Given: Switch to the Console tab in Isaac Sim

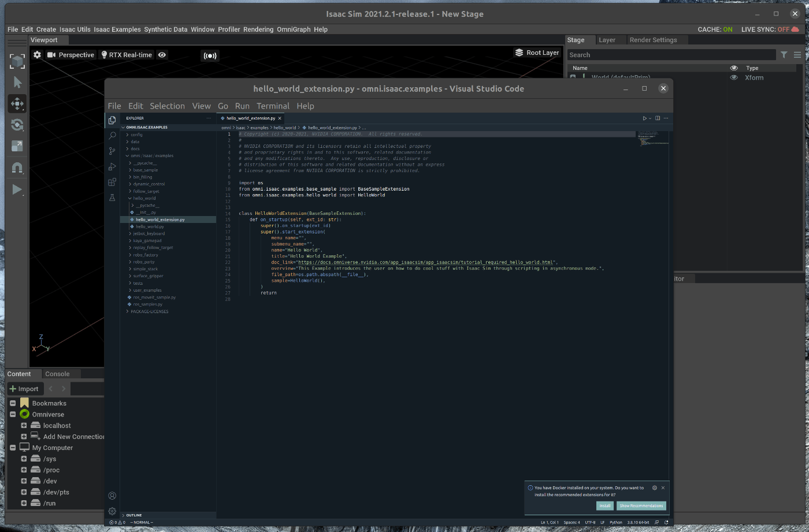Looking at the screenshot, I should (x=57, y=374).
